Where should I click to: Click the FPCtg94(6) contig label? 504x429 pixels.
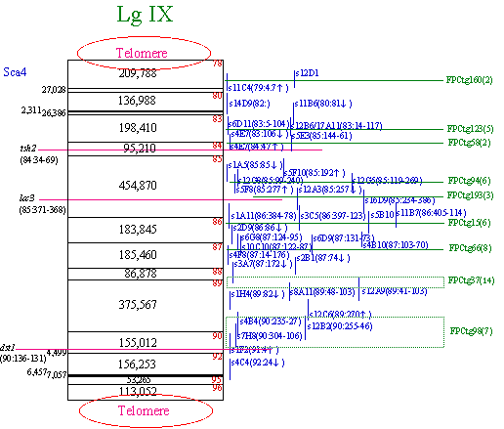(x=469, y=181)
